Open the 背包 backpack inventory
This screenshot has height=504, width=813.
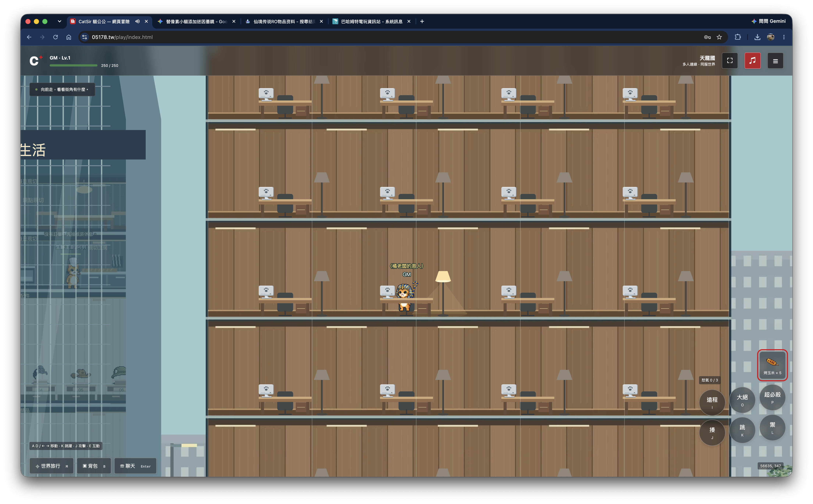(x=94, y=466)
